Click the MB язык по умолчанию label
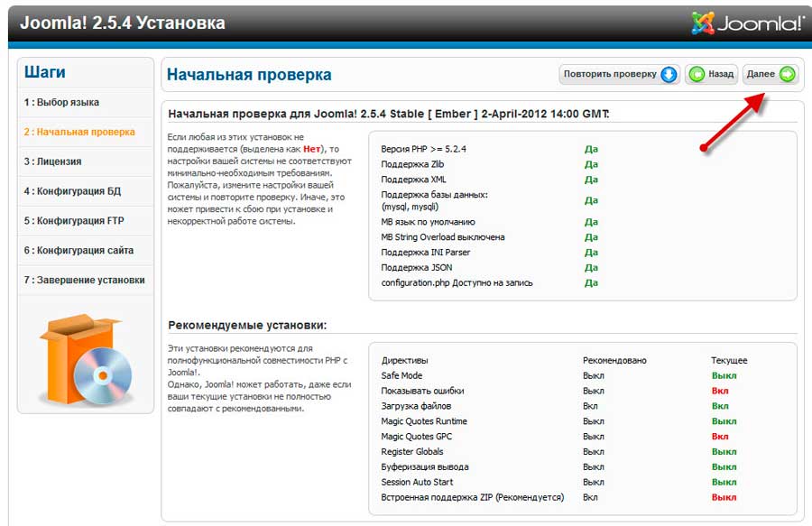 tap(428, 222)
